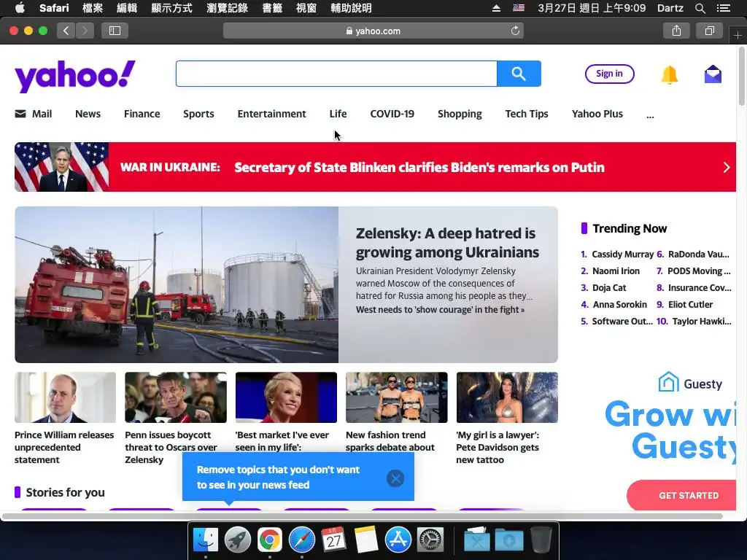Click inside the Yahoo search field
Image resolution: width=747 pixels, height=560 pixels.
pyautogui.click(x=336, y=74)
